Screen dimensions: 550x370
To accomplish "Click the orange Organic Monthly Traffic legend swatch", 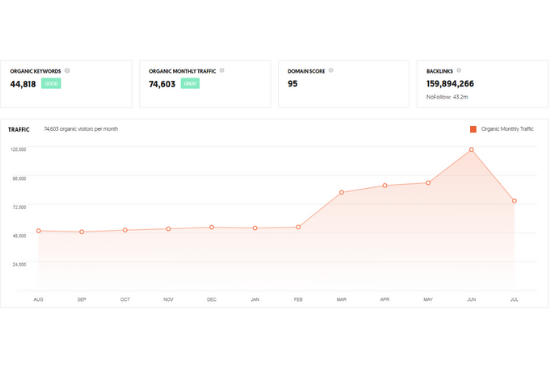I will [x=473, y=129].
